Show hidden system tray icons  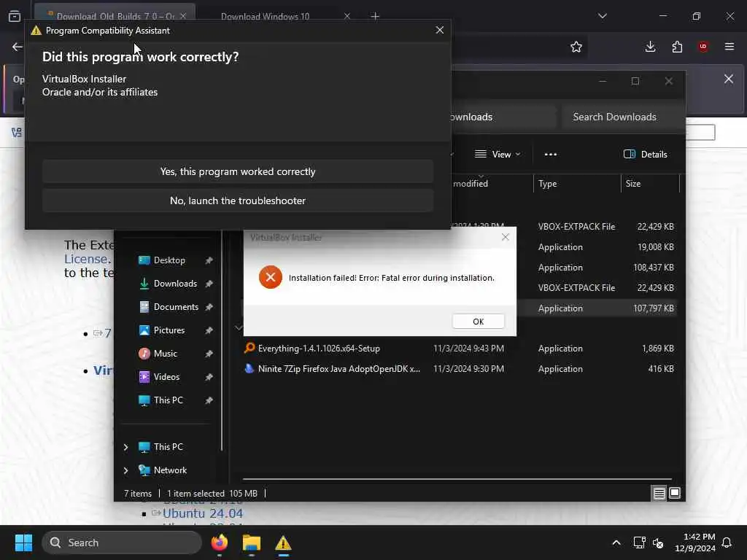click(x=616, y=542)
